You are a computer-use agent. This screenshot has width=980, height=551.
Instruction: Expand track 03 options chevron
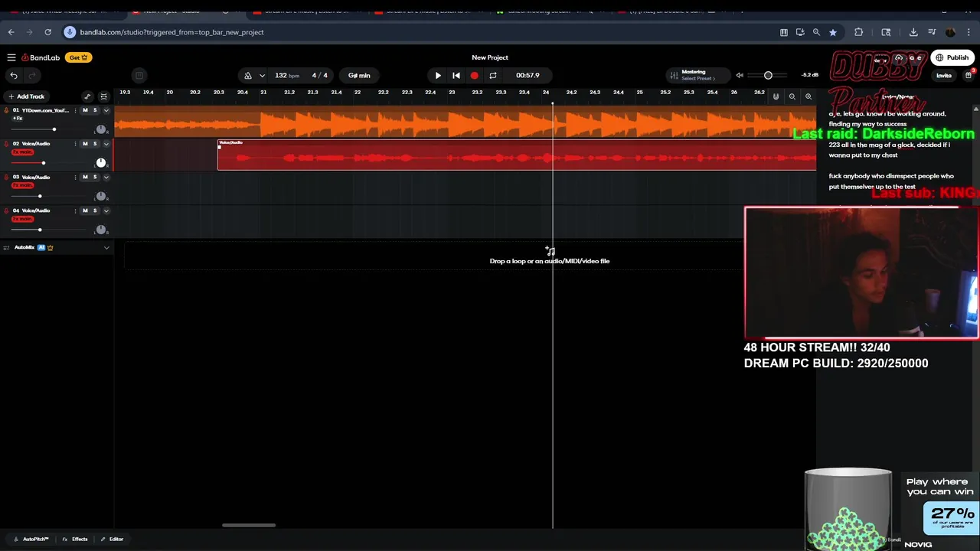pos(106,177)
